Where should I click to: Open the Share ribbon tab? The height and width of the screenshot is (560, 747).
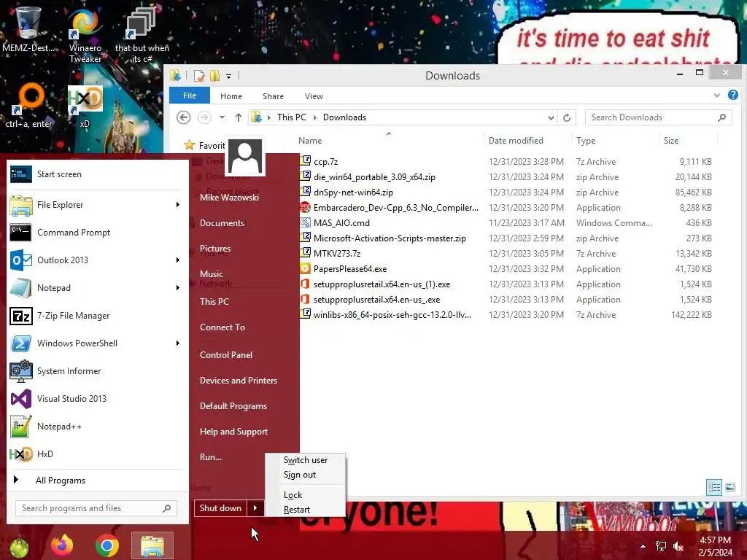(273, 96)
